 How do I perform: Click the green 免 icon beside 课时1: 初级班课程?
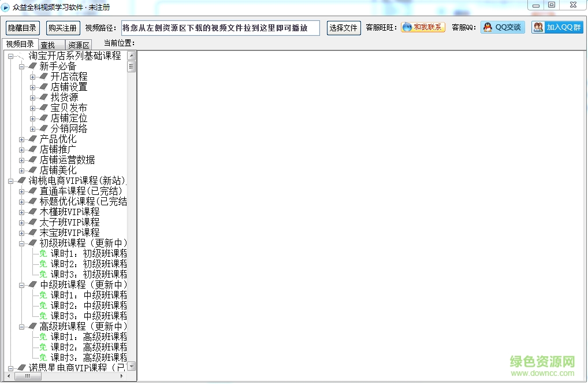(x=42, y=253)
